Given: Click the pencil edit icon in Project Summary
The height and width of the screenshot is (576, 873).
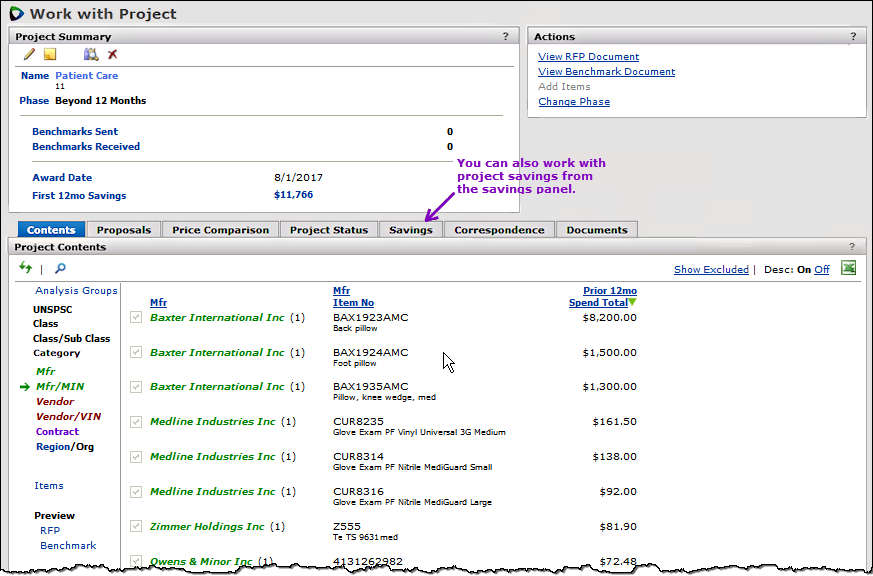Looking at the screenshot, I should pyautogui.click(x=29, y=54).
